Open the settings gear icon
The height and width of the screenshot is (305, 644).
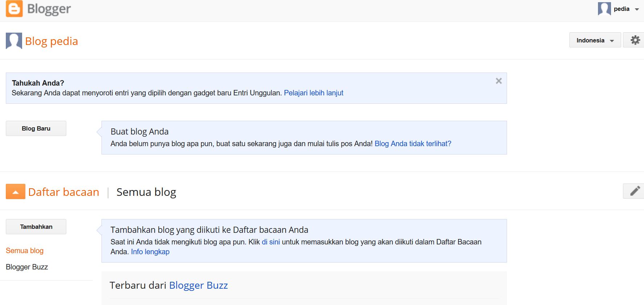635,40
